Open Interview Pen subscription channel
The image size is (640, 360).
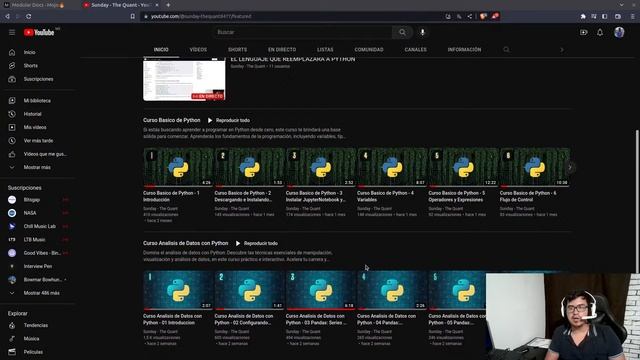[39, 266]
